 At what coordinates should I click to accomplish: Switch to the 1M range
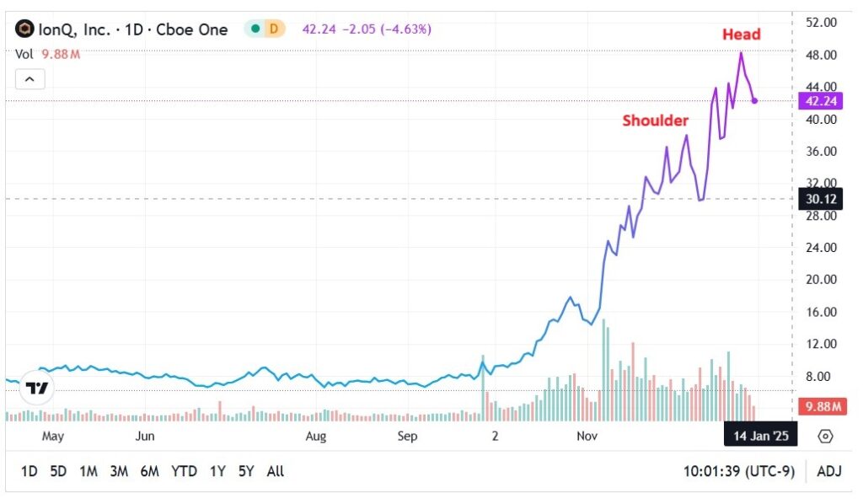(x=88, y=471)
